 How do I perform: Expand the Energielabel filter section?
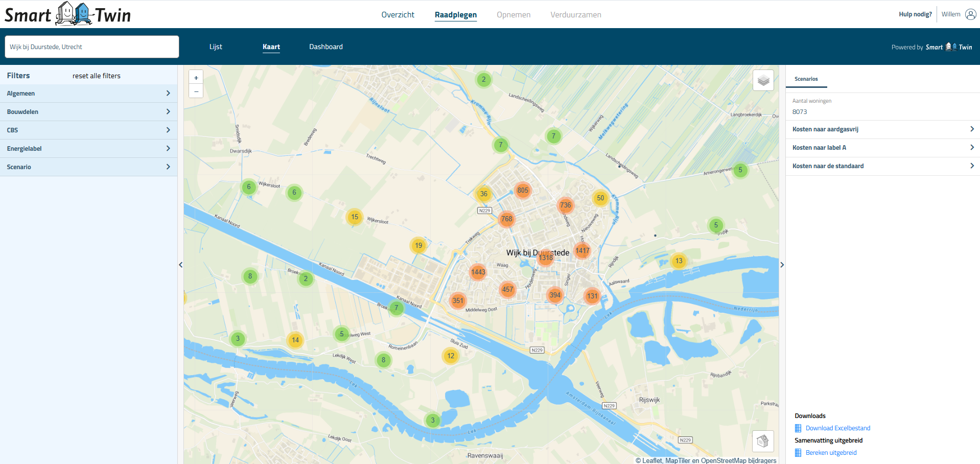tap(88, 149)
